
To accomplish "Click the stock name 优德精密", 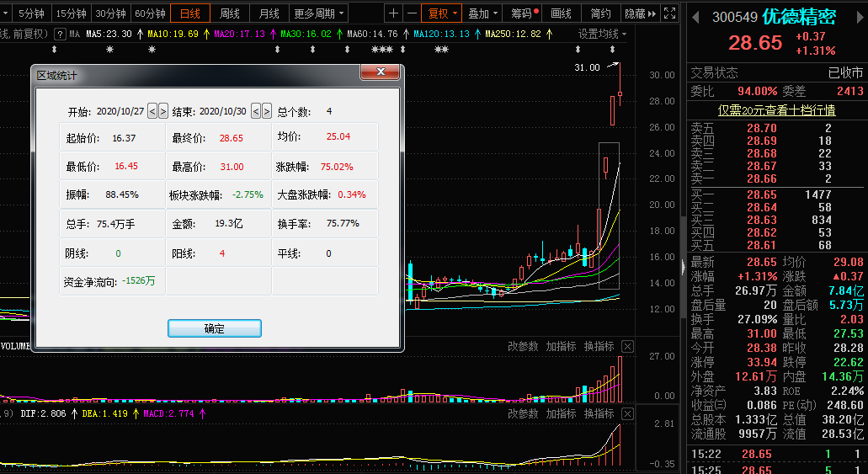I will coord(799,17).
